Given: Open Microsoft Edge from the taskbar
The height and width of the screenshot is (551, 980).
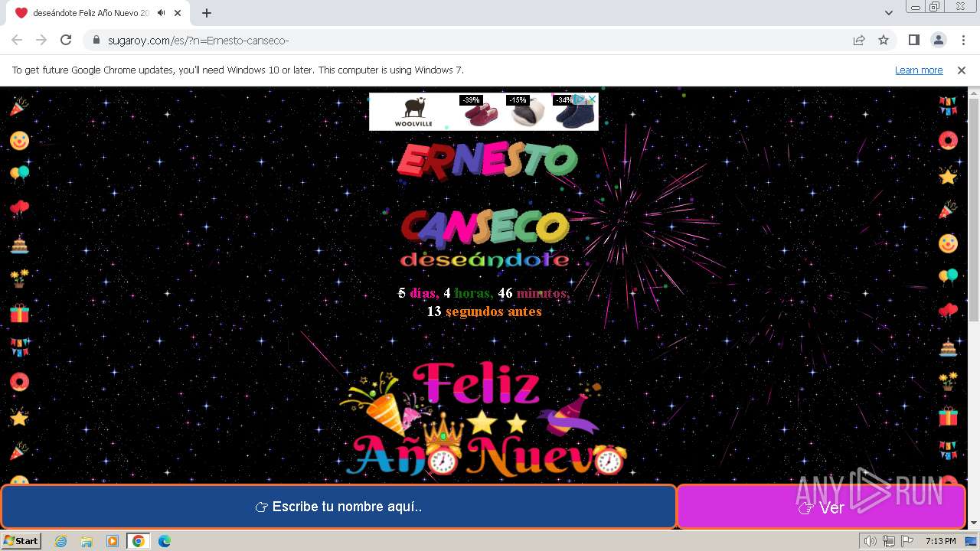Looking at the screenshot, I should 164,541.
